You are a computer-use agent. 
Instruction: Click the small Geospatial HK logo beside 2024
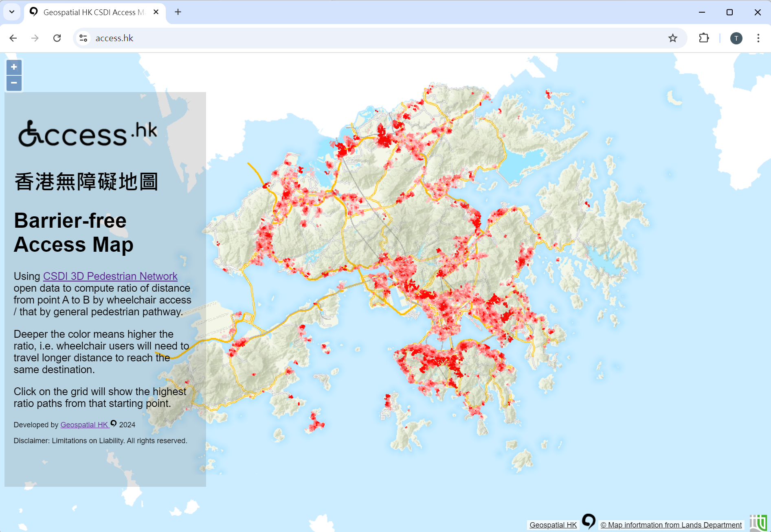click(114, 424)
